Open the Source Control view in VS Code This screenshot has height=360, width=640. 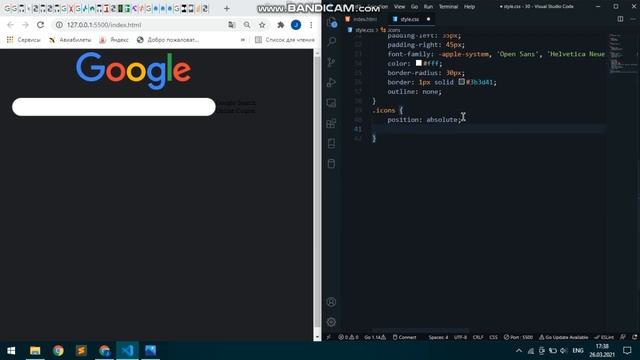(x=331, y=62)
